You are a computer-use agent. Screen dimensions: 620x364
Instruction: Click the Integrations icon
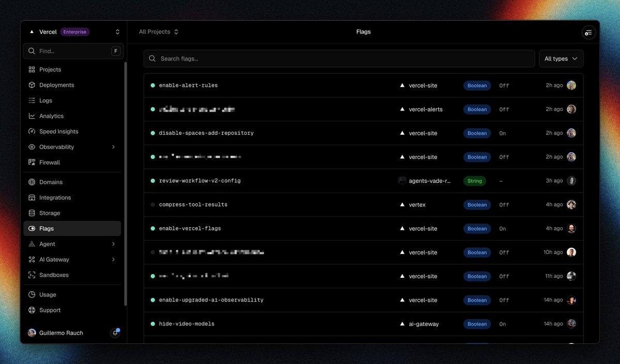click(x=32, y=198)
